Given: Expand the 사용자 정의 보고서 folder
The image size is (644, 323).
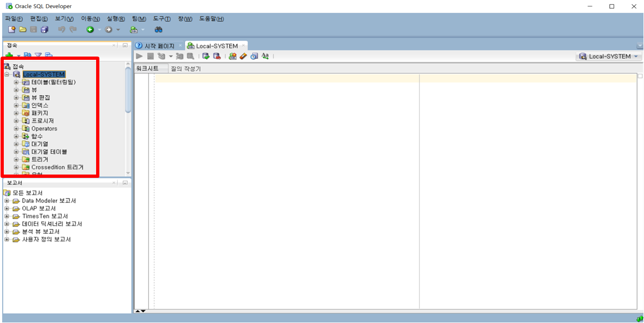Looking at the screenshot, I should click(7, 239).
